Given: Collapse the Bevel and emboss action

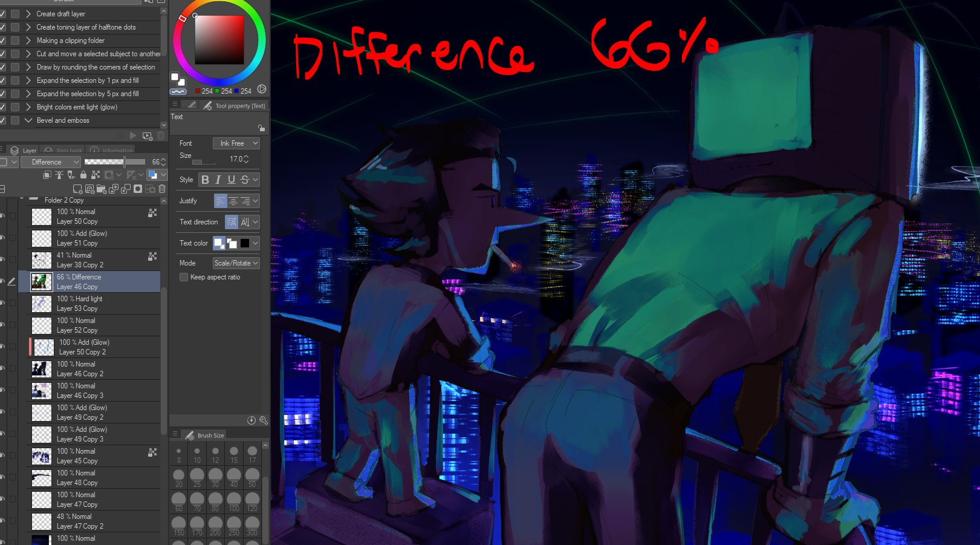Looking at the screenshot, I should [x=28, y=120].
